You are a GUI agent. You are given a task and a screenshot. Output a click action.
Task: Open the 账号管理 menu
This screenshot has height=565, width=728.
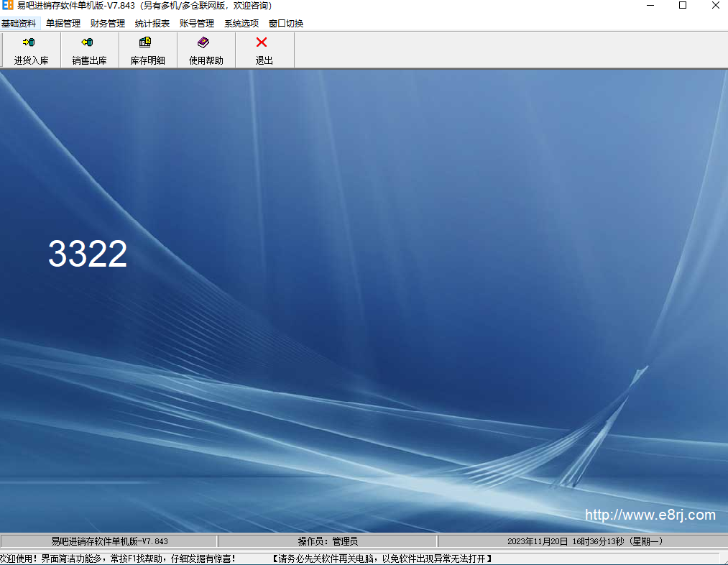pos(197,23)
